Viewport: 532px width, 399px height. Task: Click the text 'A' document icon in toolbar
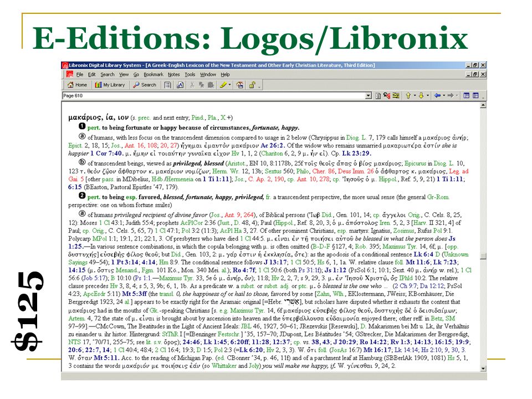coord(180,85)
